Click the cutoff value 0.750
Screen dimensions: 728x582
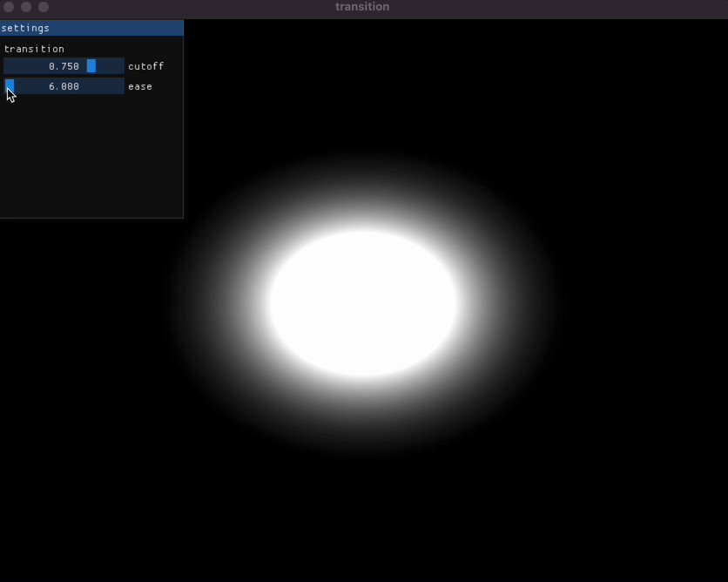pos(64,66)
